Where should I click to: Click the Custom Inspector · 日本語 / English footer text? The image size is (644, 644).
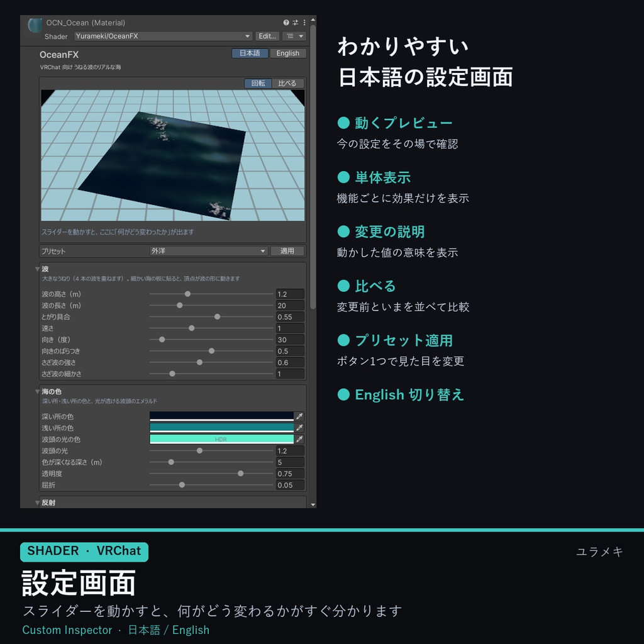click(x=116, y=630)
